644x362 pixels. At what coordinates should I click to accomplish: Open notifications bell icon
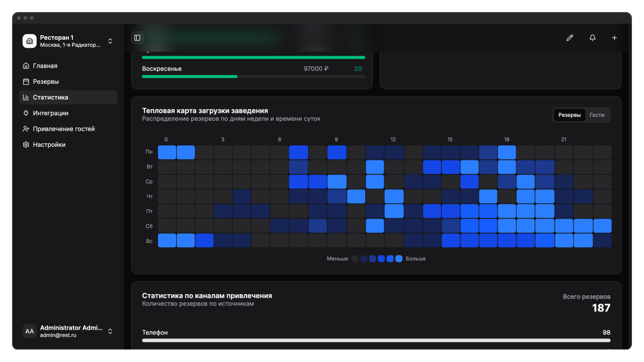click(592, 38)
